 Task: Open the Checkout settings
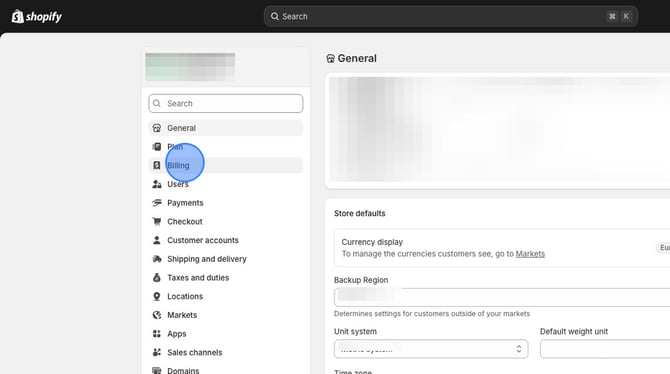[x=226, y=221]
